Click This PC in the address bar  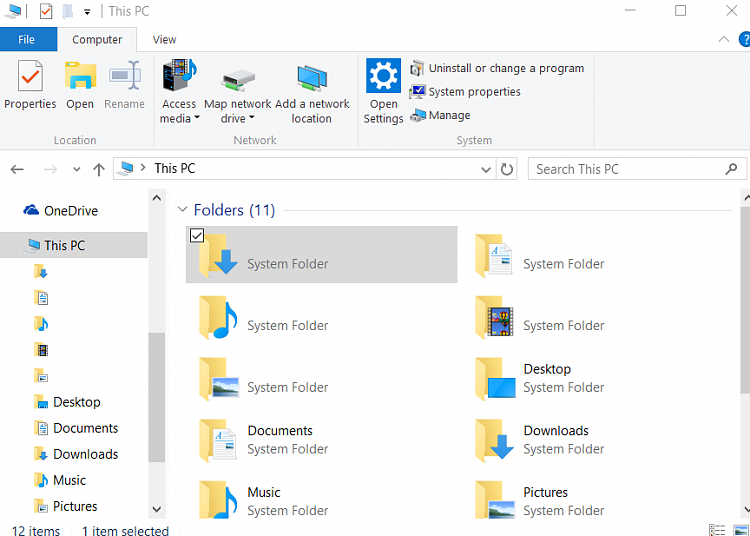175,168
